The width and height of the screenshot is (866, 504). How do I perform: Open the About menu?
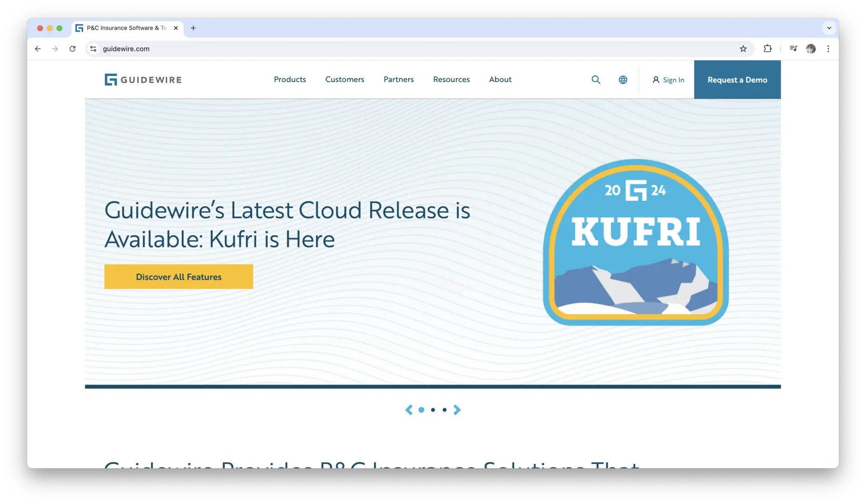(x=500, y=79)
